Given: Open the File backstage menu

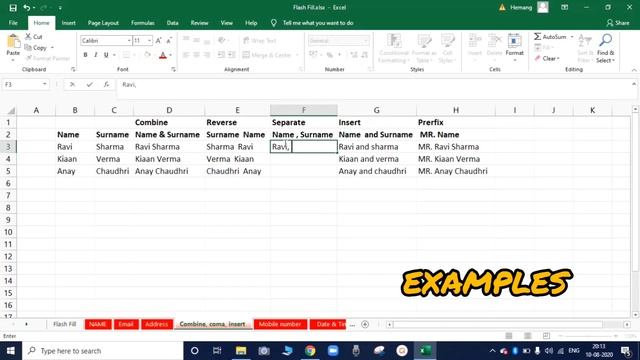Looking at the screenshot, I should [13, 23].
